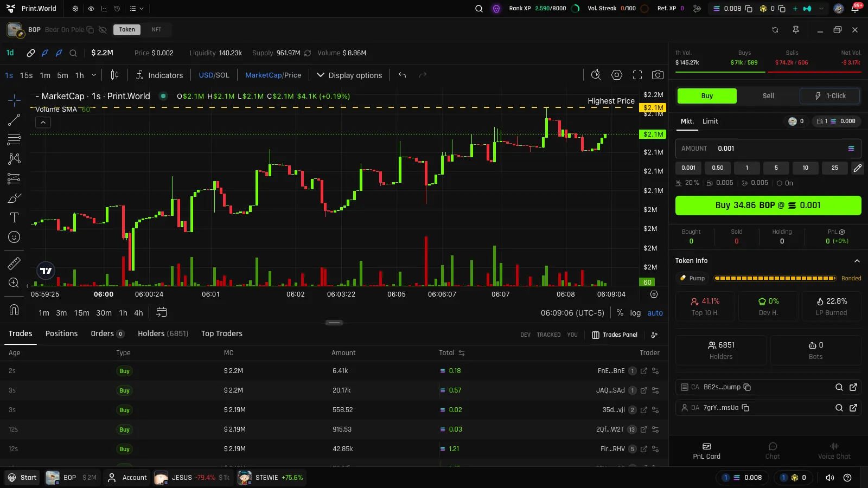The image size is (868, 488).
Task: Open the history clock icon in top bar
Action: point(118,9)
